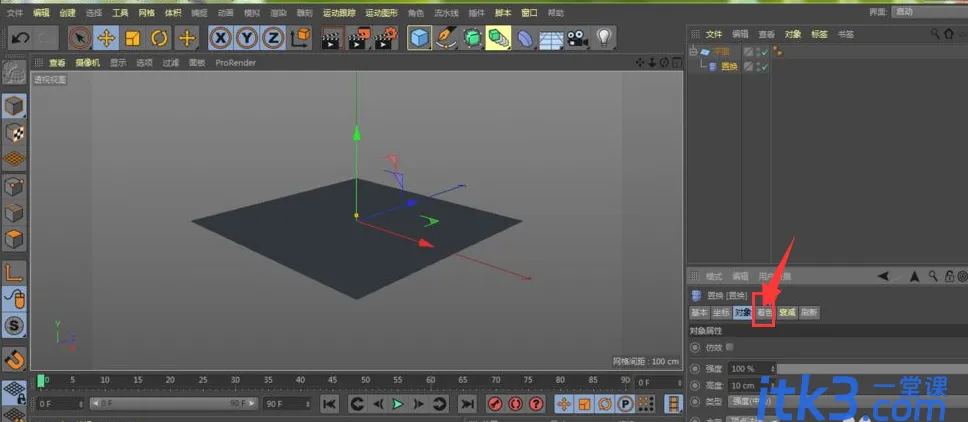Toggle the X axis lock
The image size is (968, 422).
(220, 38)
